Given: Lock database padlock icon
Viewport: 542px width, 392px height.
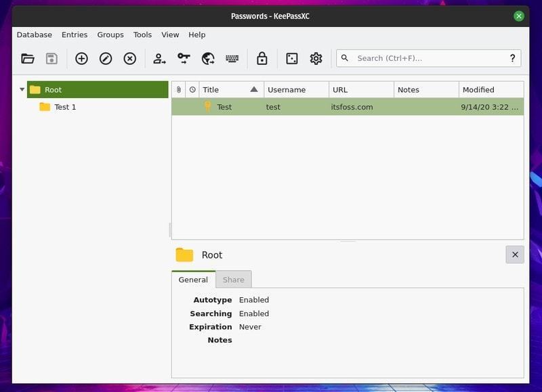Looking at the screenshot, I should tap(262, 59).
